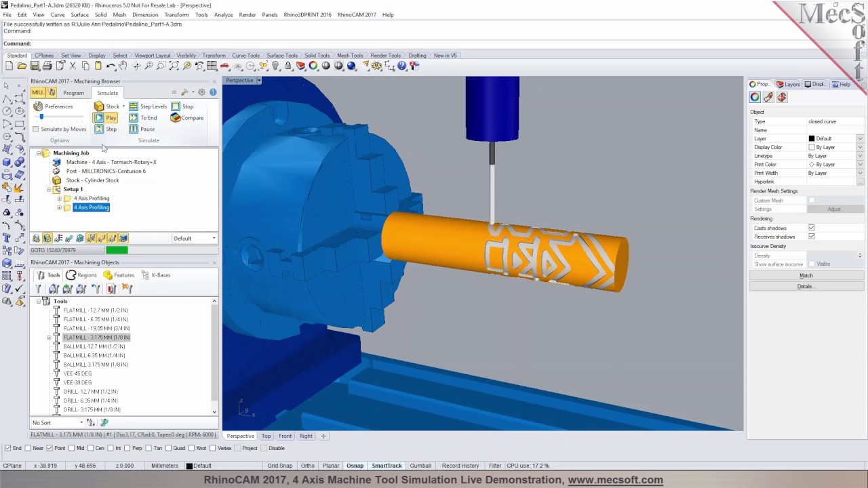Open the Print Color dropdown
The width and height of the screenshot is (868, 488).
(860, 165)
